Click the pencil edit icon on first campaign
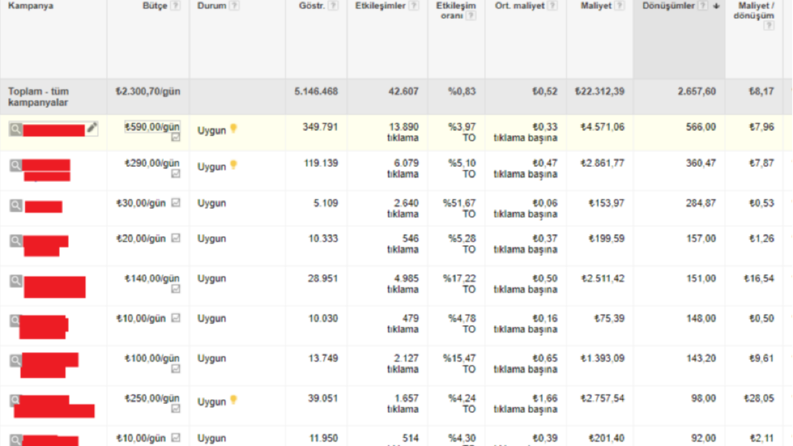The height and width of the screenshot is (446, 793). [92, 128]
